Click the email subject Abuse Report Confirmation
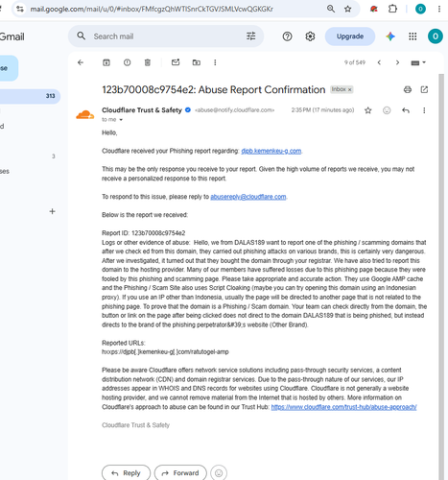The image size is (448, 480). (214, 89)
